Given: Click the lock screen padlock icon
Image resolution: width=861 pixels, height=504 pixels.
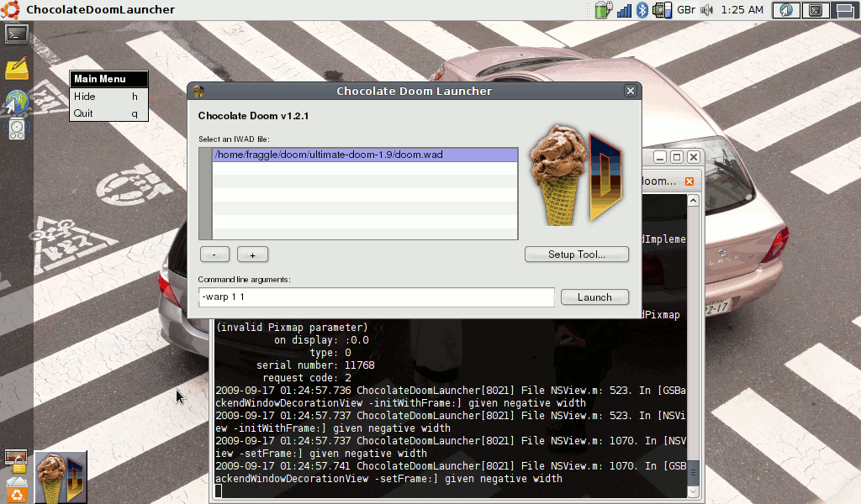Looking at the screenshot, I should tap(17, 462).
